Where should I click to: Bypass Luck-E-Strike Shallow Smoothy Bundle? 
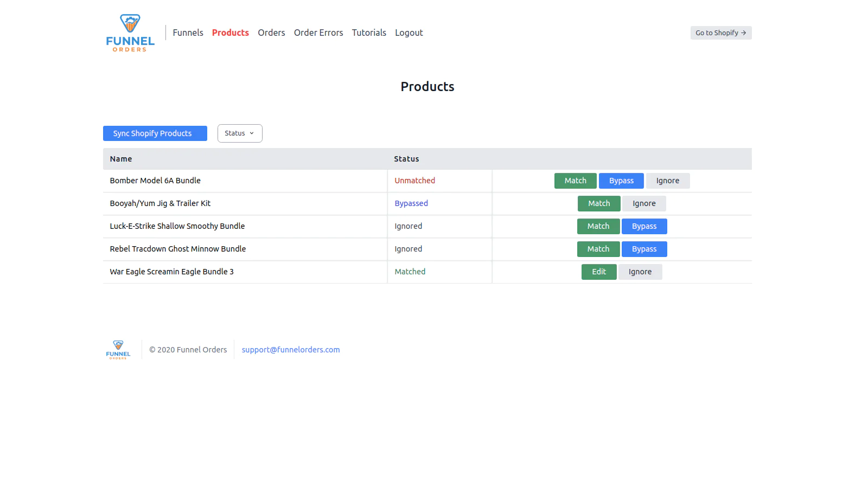point(644,226)
